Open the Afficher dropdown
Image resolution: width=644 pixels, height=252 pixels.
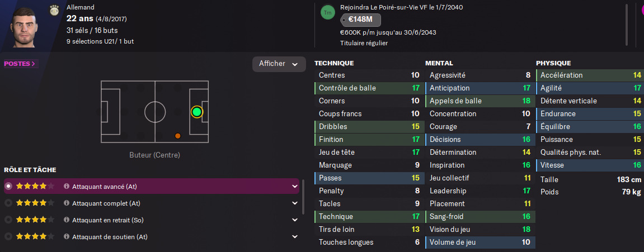(x=279, y=64)
